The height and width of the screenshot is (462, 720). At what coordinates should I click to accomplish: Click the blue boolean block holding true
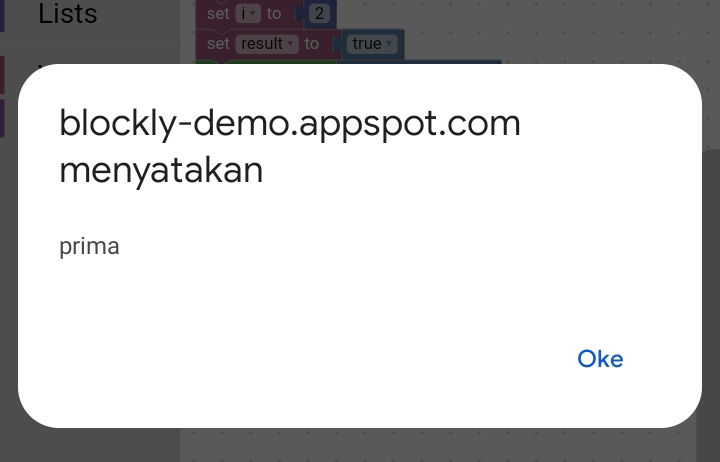(x=369, y=44)
